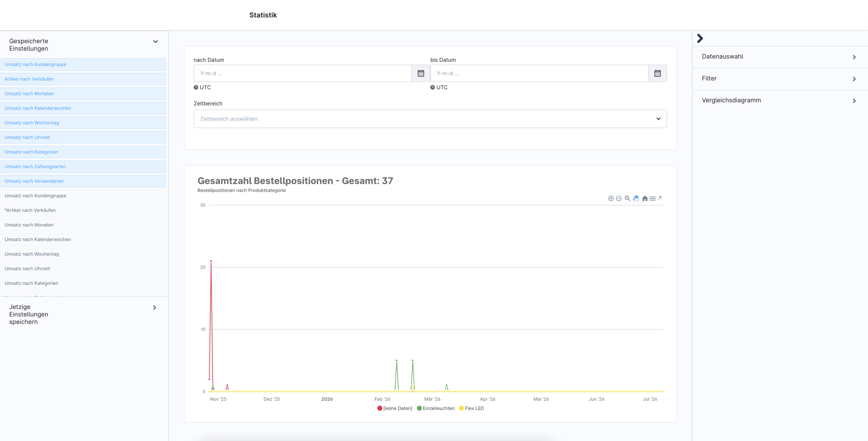Open the Zeitbereich auswählen dropdown
The image size is (868, 441).
point(430,119)
